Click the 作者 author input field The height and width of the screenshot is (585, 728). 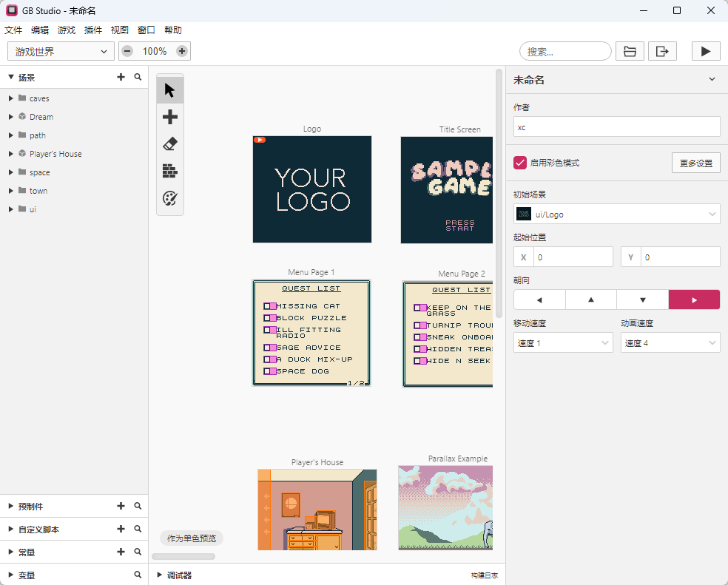(x=616, y=126)
